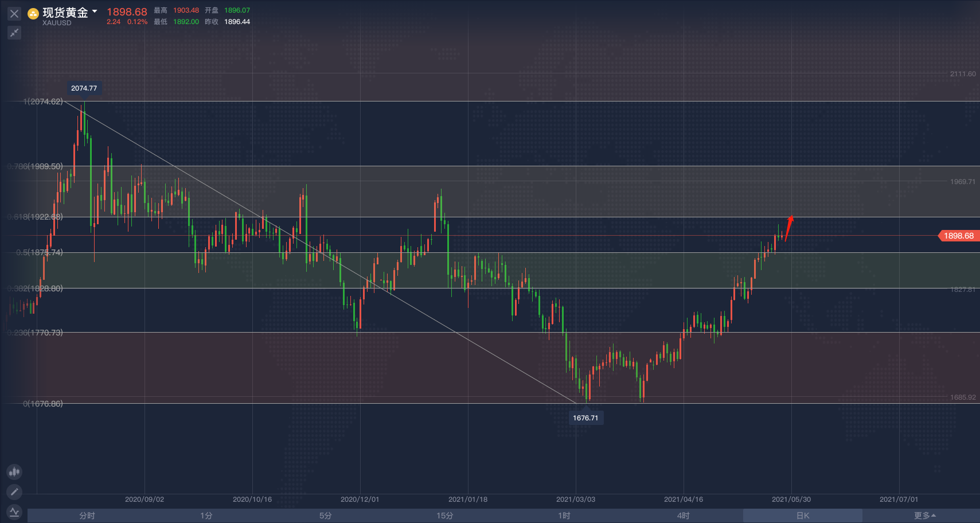Click the 2111.60 price axis label

(963, 74)
